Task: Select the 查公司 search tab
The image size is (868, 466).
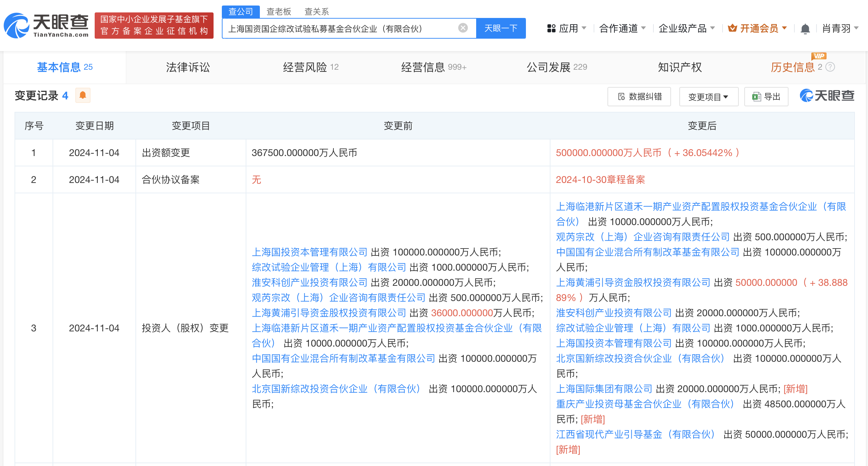Action: (240, 12)
